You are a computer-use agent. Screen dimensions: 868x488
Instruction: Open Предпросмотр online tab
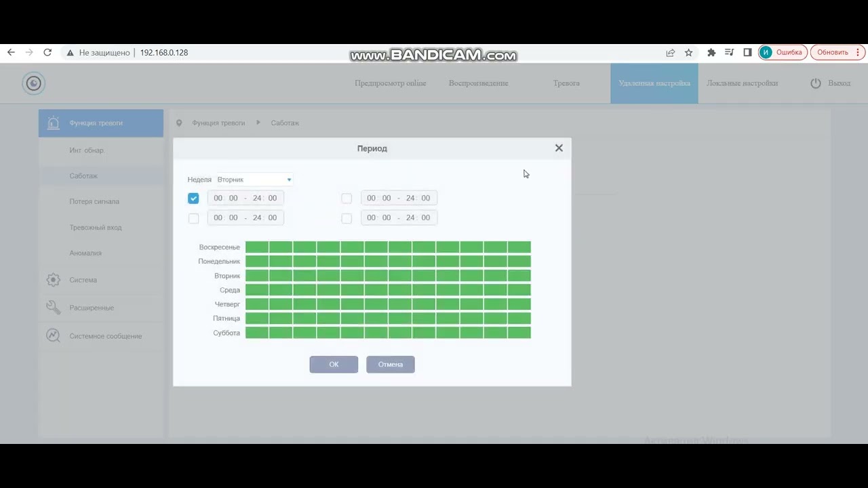390,83
